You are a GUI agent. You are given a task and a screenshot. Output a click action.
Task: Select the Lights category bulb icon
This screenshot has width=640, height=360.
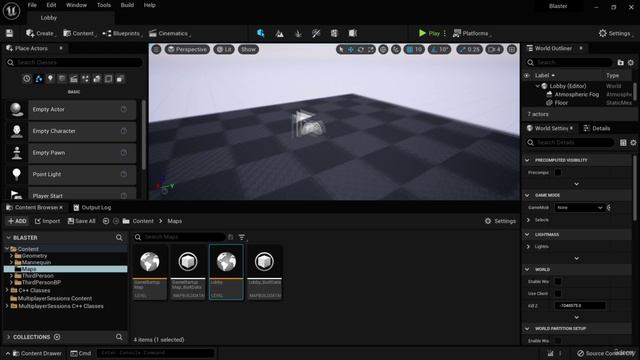coord(50,78)
